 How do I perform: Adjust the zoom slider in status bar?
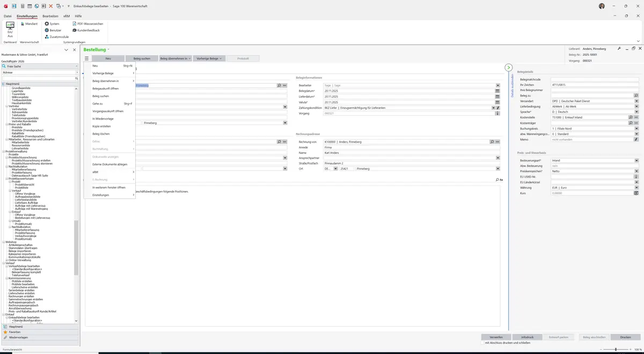pos(616,350)
